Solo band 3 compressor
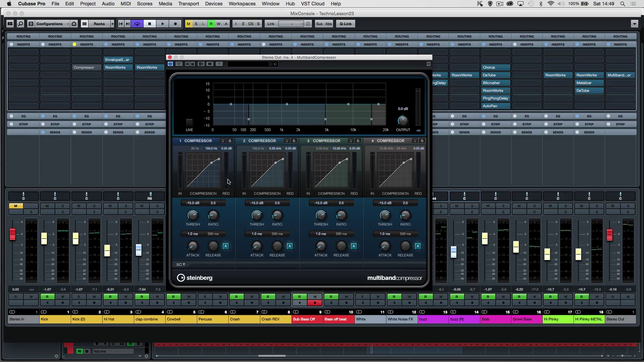Screen dimensions: 644x362 coord(358,141)
